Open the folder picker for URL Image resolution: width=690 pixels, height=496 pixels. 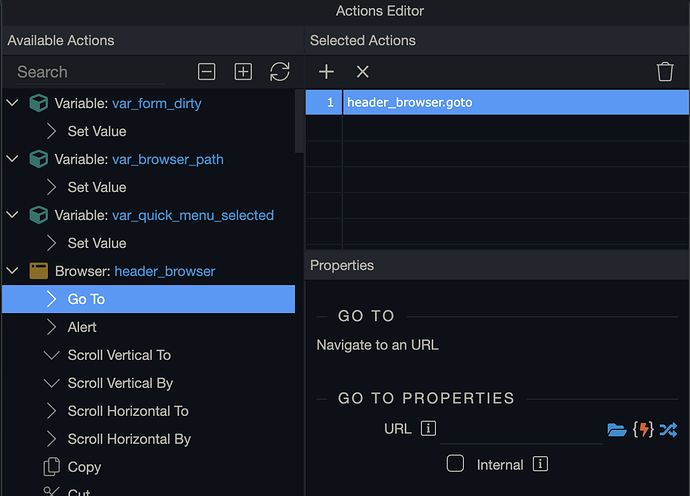coord(617,430)
